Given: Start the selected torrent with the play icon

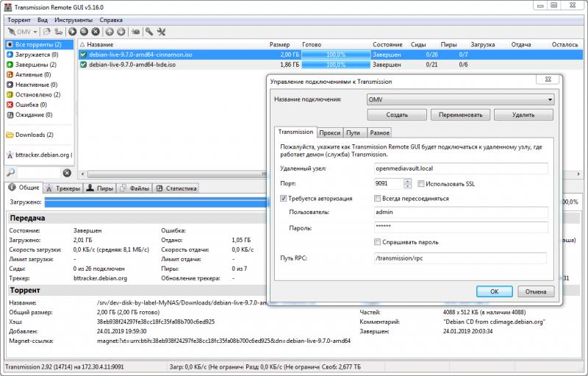Looking at the screenshot, I should 72,32.
